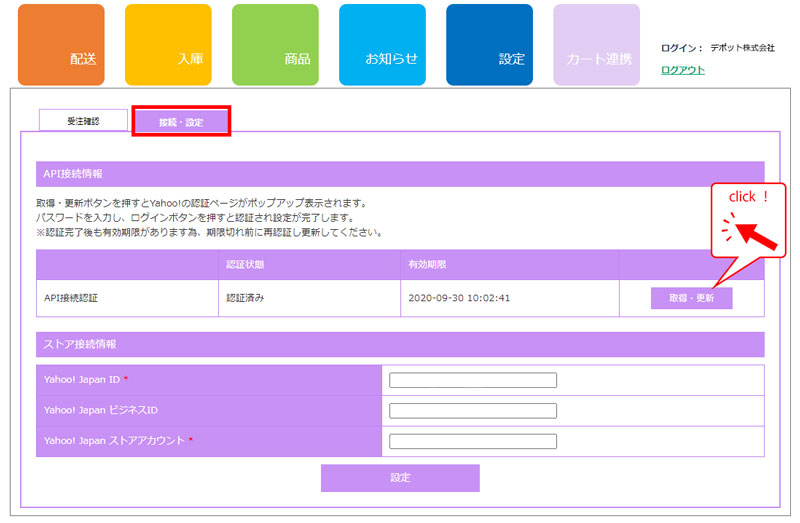Click the Yahoo! Japan ID input field

472,380
